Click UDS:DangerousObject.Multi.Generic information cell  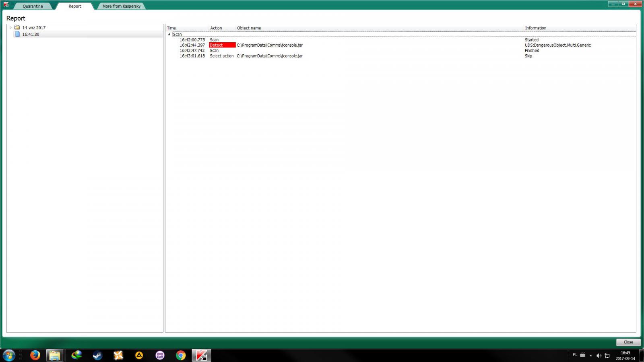557,45
